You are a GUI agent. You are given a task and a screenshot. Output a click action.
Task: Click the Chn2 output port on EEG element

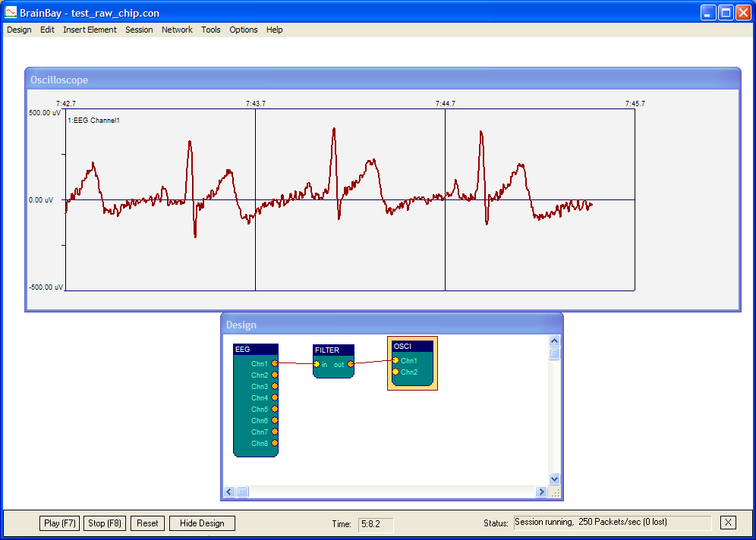tap(274, 375)
